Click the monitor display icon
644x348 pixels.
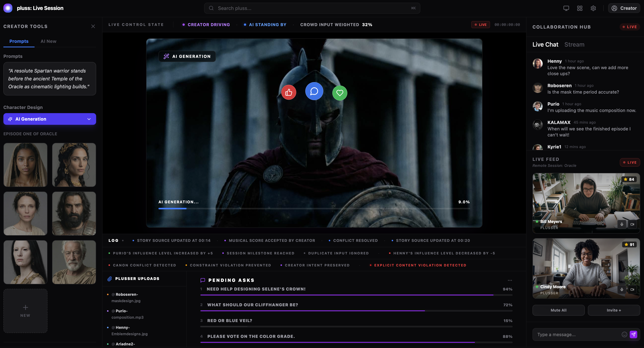point(566,8)
